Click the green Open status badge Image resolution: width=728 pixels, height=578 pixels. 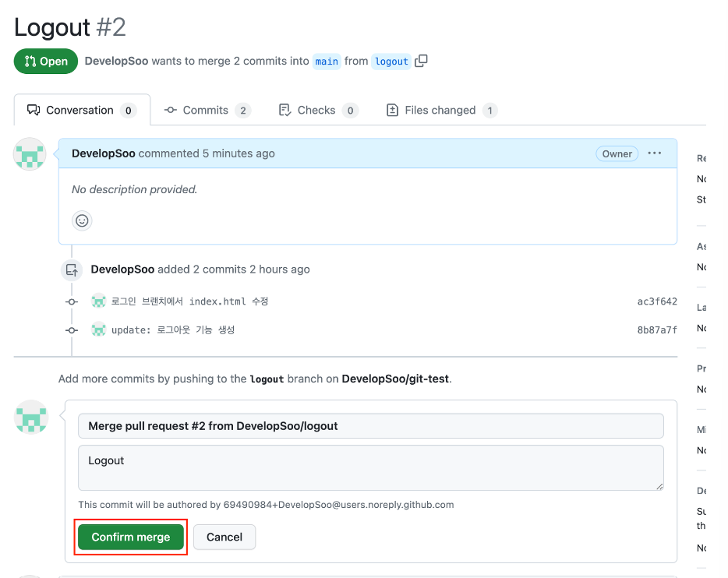tap(46, 62)
